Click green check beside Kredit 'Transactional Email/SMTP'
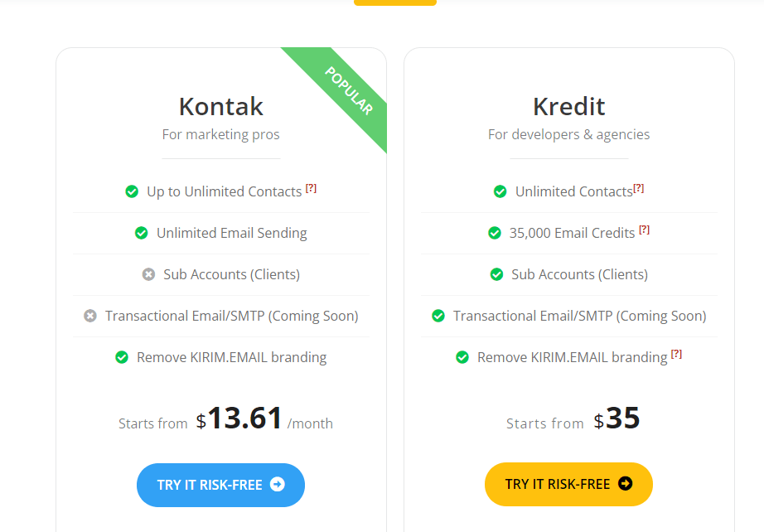 (438, 316)
